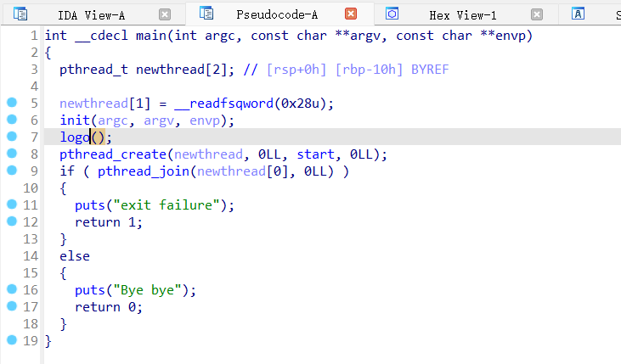Click the IDA View-A tab icon

[x=20, y=14]
